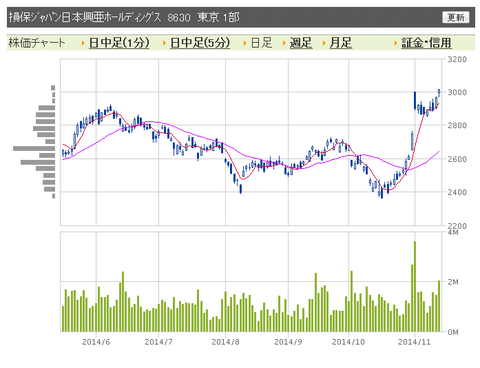Open the 日中足(5分) chart link

[x=200, y=43]
